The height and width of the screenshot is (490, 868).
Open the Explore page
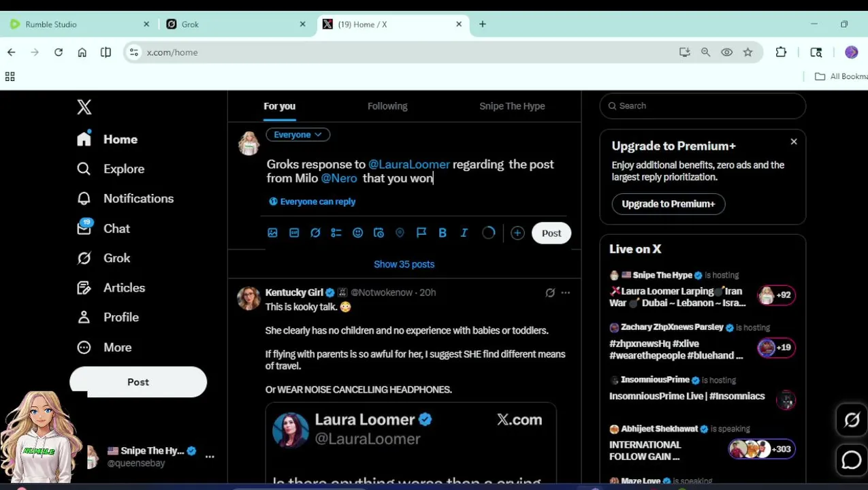click(x=111, y=169)
